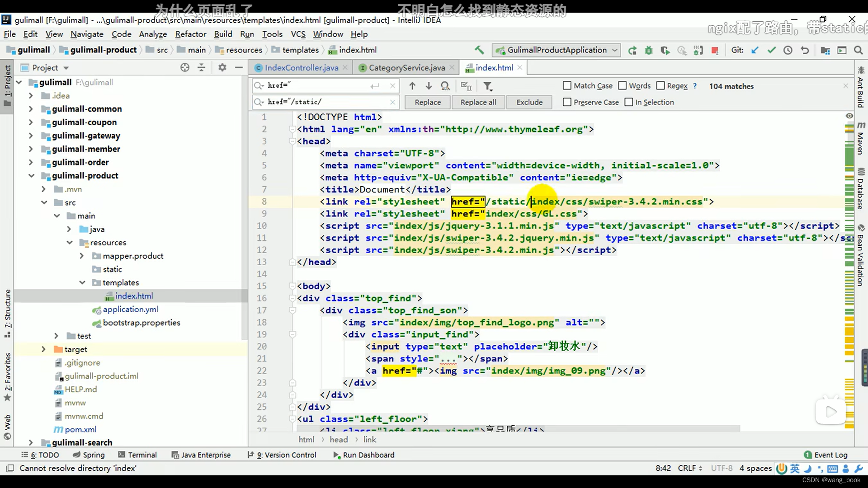Open the IndexController.java tab
The width and height of the screenshot is (868, 488).
point(302,67)
